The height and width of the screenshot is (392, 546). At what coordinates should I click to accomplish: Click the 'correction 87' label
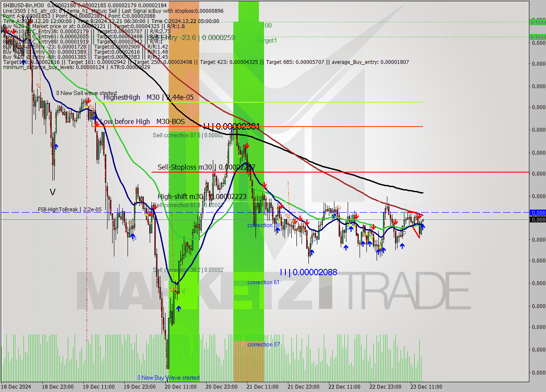pos(263,344)
